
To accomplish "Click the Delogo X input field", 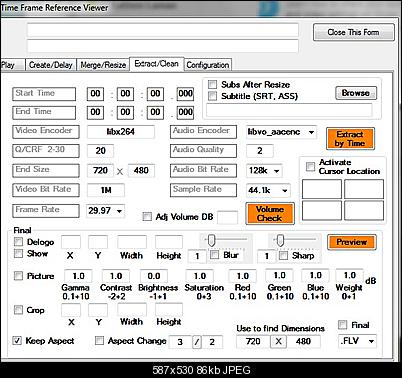I will point(71,242).
